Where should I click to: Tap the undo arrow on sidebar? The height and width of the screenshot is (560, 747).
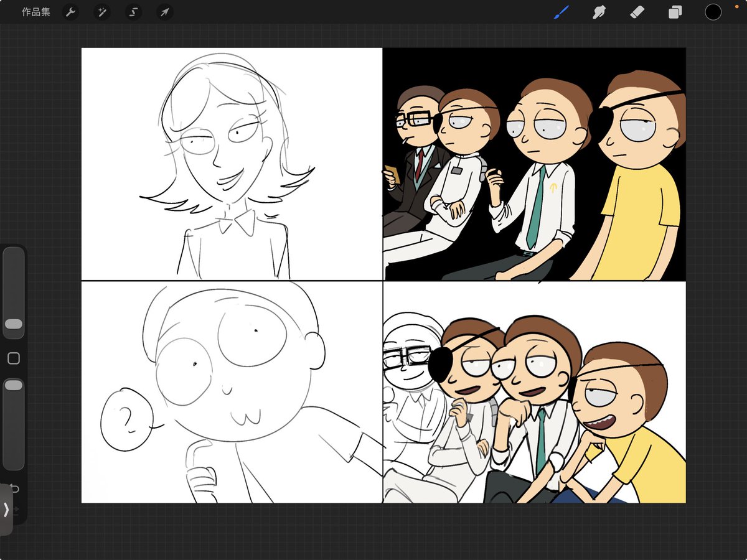(14, 489)
